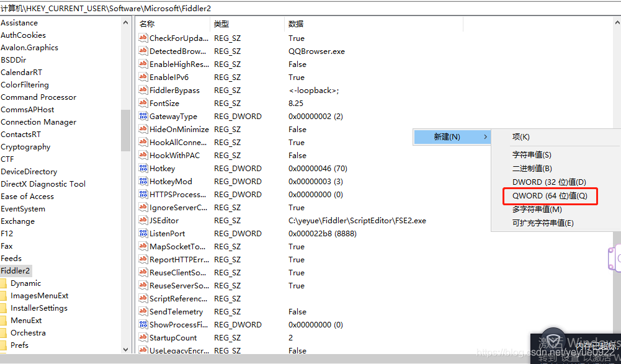This screenshot has height=364, width=621.
Task: Select 项(K) to create new key
Action: (520, 137)
